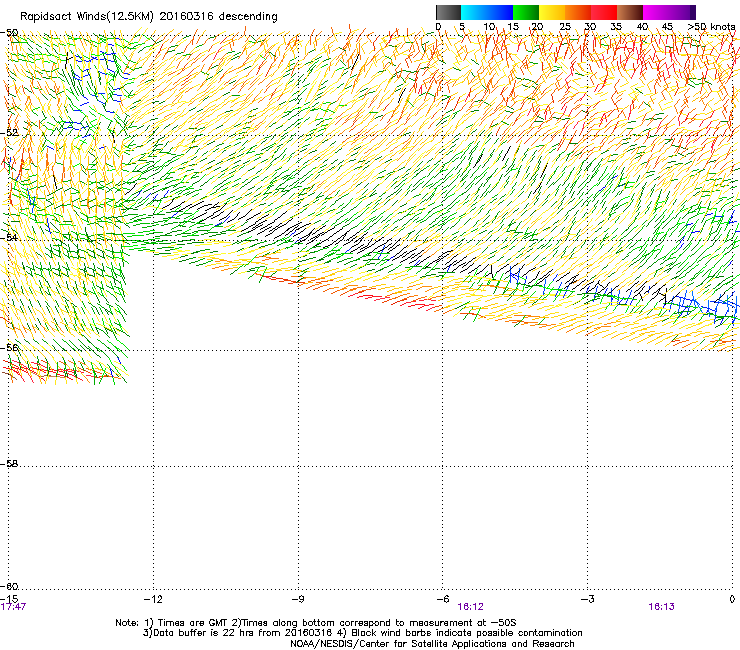Image resolution: width=740 pixels, height=650 pixels.
Task: Click the '20' tick label on color legend
Action: pos(538,26)
